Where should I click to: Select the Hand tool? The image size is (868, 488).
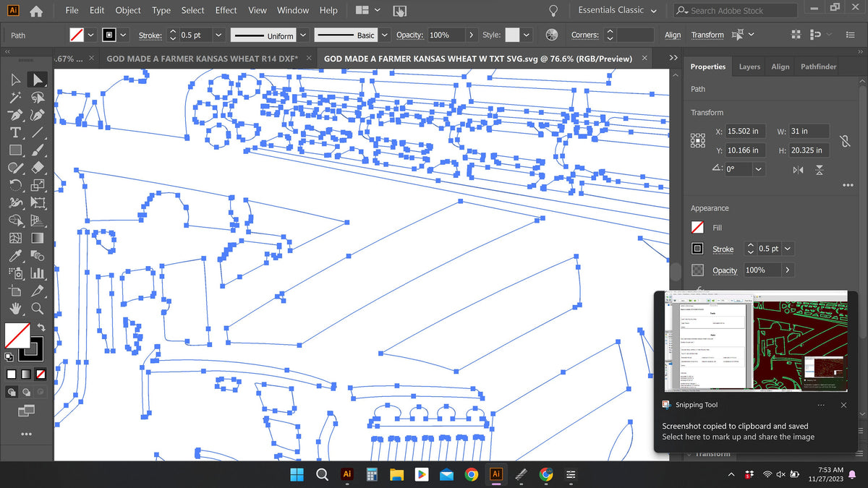pos(15,309)
